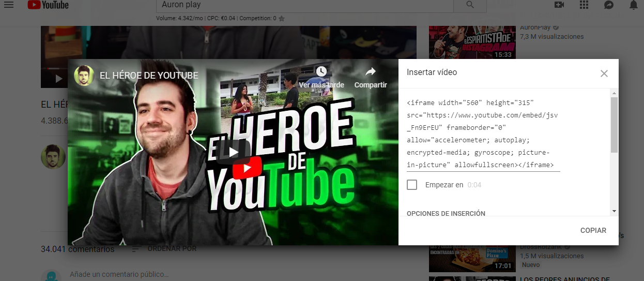Open the notifications bell
Viewport: 644px width, 281px height.
(634, 5)
